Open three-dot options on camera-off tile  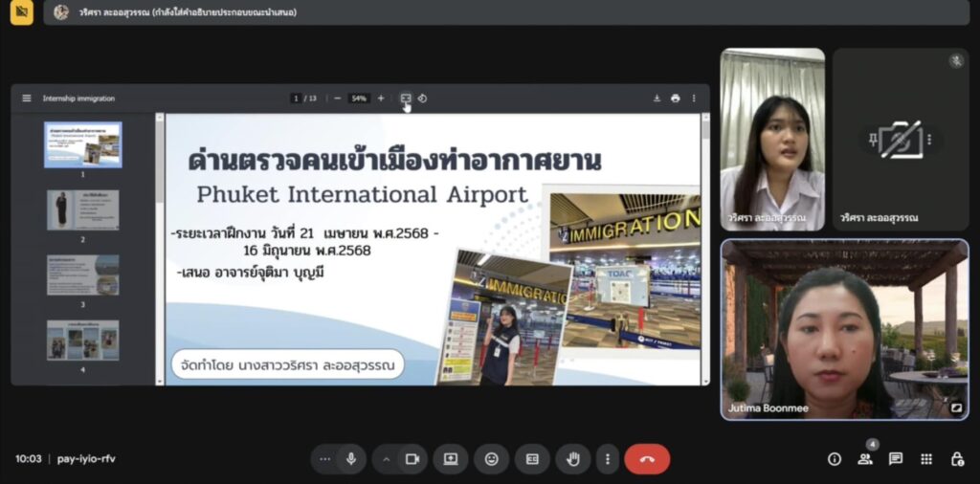coord(928,140)
